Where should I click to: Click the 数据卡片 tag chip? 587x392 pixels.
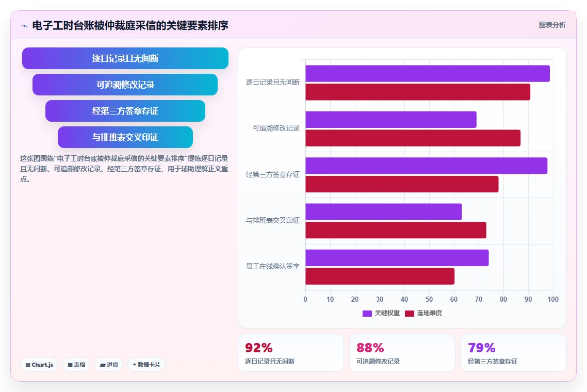[x=146, y=365]
